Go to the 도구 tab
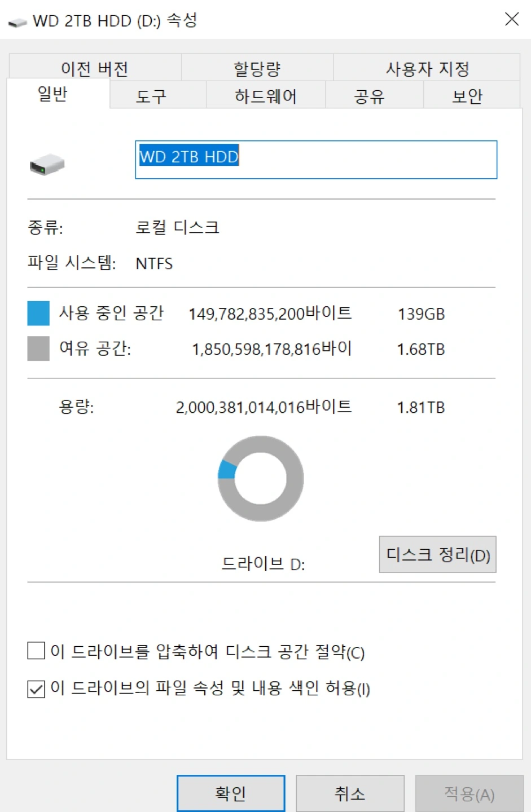 [x=151, y=96]
